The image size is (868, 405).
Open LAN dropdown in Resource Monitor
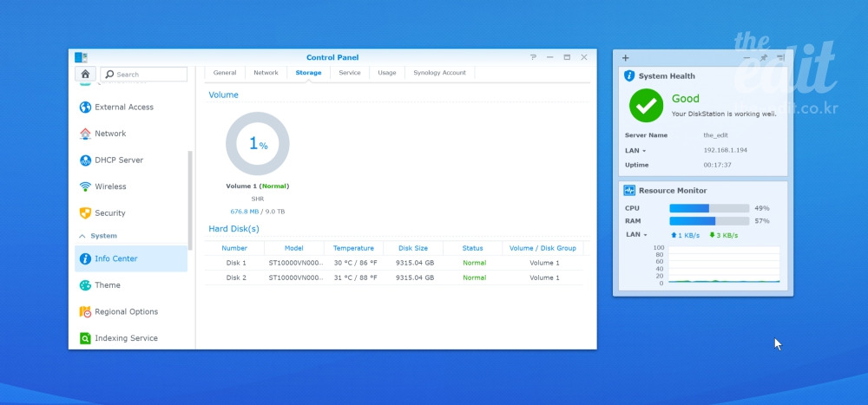[x=636, y=235]
